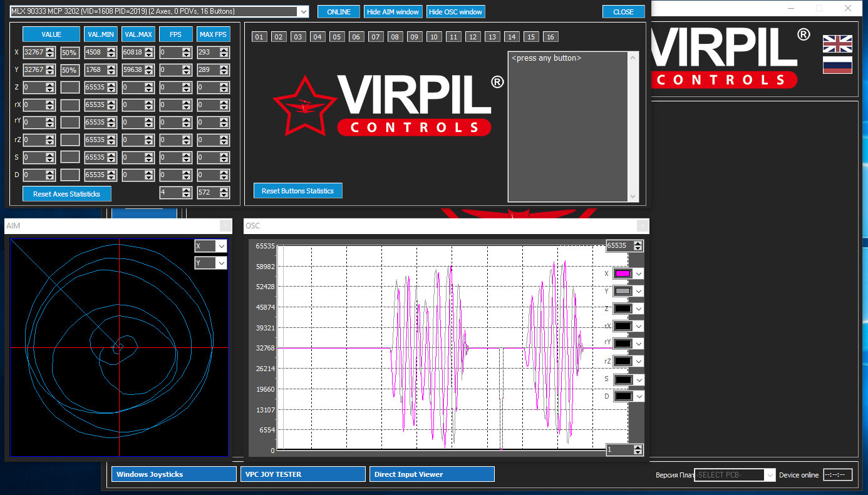Select the X axis VAL.MAX field showing 60818
Screen dimensions: 868x495
pos(138,53)
